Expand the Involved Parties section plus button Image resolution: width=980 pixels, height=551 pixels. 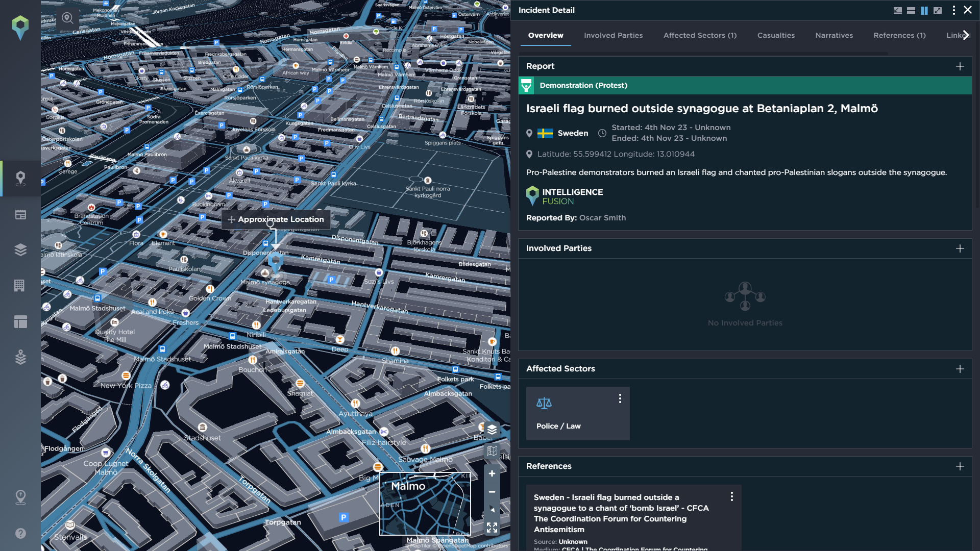[960, 248]
